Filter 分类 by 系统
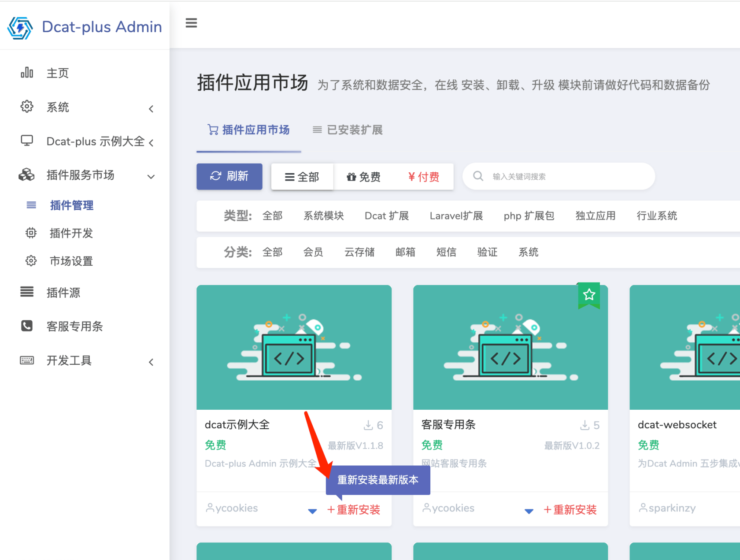This screenshot has width=740, height=560. (528, 252)
